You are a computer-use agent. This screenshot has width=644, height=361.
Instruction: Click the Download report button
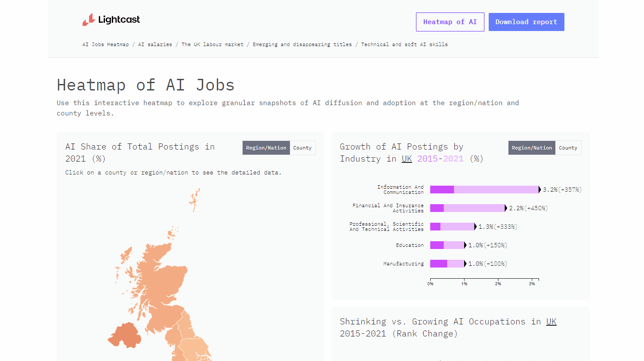click(526, 22)
